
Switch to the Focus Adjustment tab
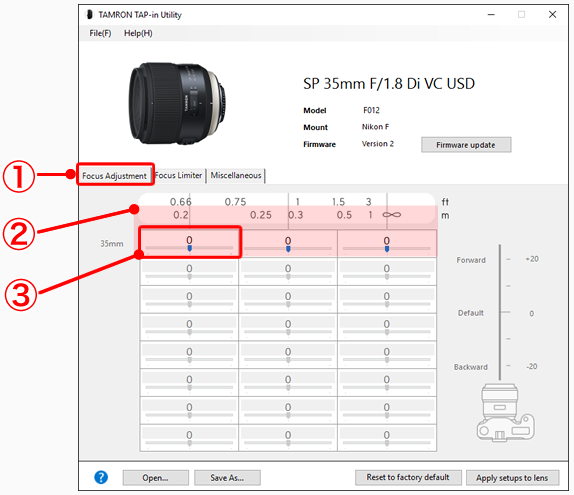pos(114,176)
